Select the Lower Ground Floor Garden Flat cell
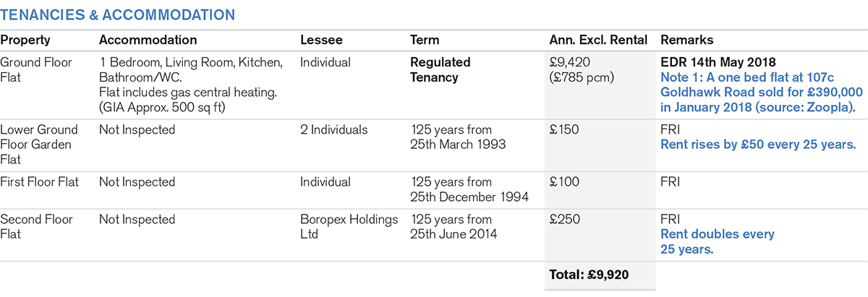The image size is (868, 297). tap(38, 144)
